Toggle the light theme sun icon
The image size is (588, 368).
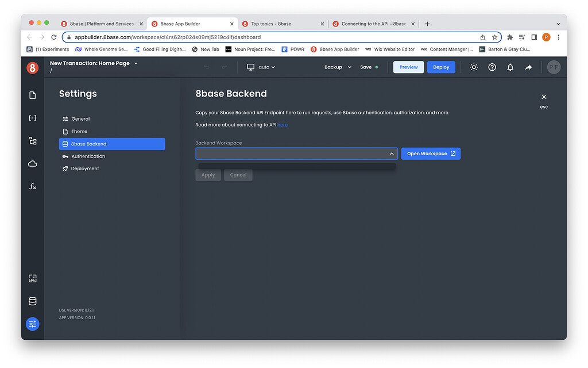tap(473, 67)
